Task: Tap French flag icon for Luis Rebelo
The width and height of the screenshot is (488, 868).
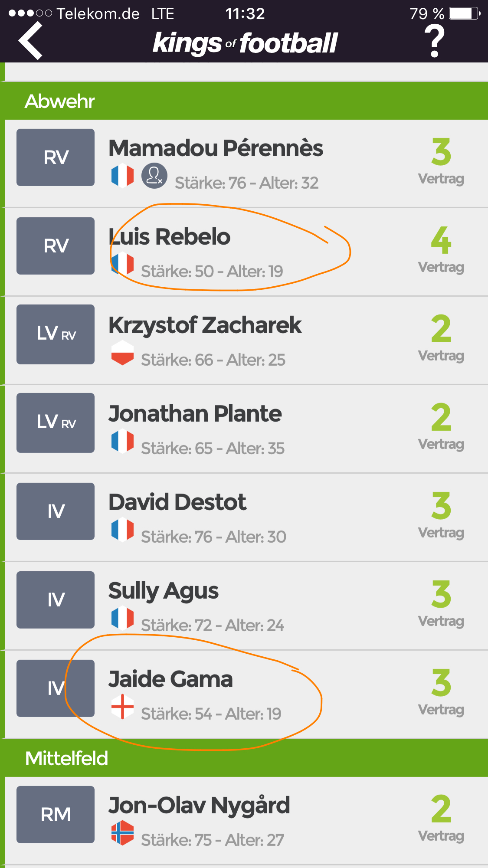Action: 122,264
